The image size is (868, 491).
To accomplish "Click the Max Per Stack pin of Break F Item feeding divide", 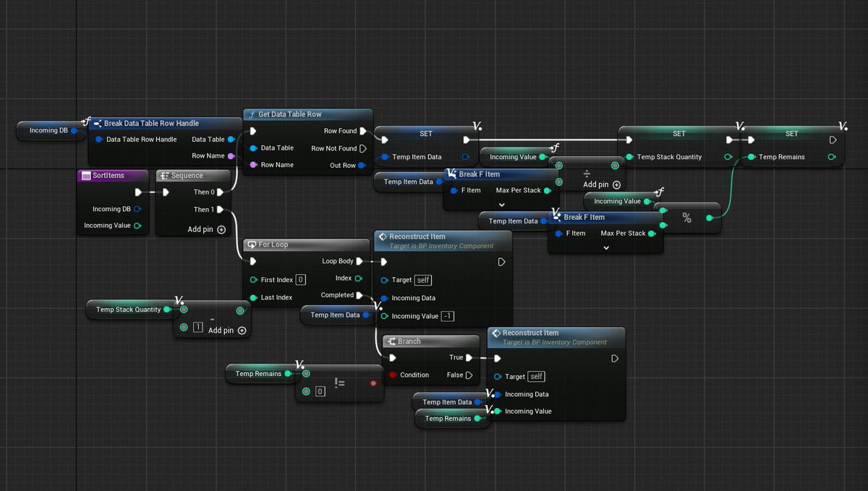I will (x=547, y=190).
